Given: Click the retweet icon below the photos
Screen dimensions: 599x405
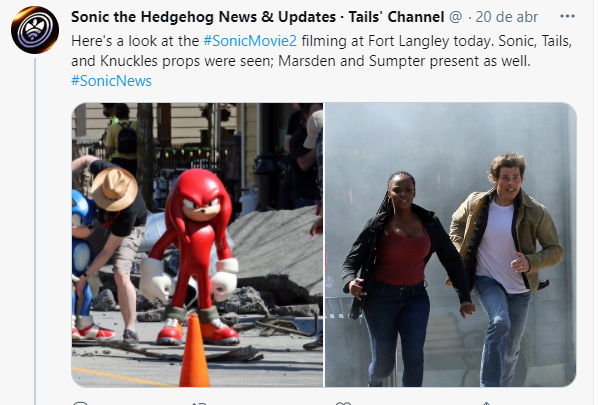Looking at the screenshot, I should [x=199, y=403].
